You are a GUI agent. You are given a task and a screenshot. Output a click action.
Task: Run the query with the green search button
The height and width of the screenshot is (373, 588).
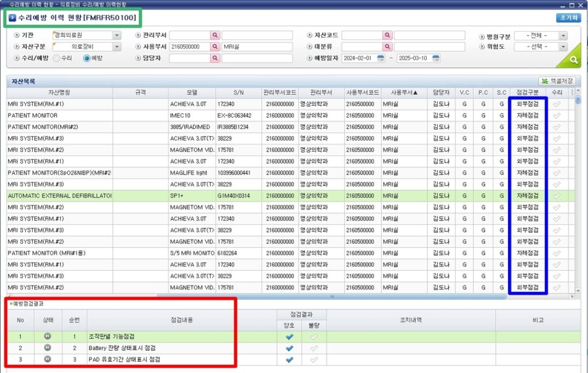coord(573,59)
